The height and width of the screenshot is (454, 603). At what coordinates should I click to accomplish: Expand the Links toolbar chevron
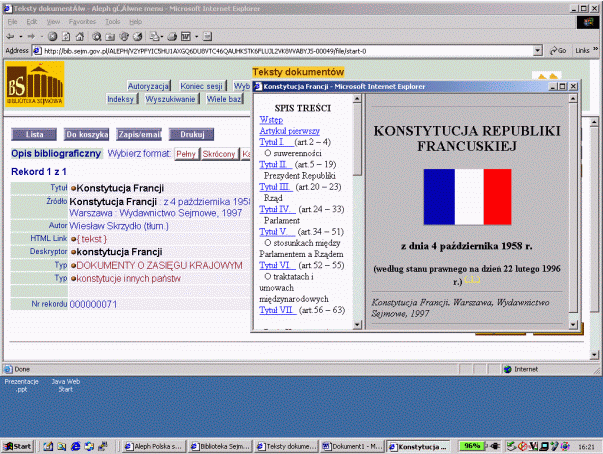[x=597, y=49]
